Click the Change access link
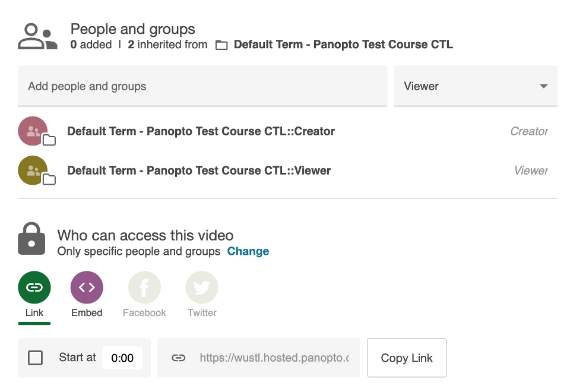 248,251
